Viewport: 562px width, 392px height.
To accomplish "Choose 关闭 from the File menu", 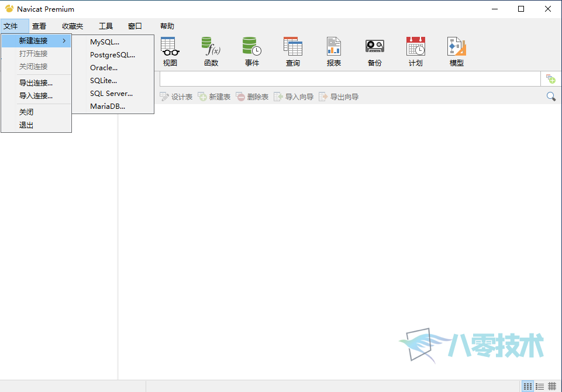I will [x=36, y=112].
